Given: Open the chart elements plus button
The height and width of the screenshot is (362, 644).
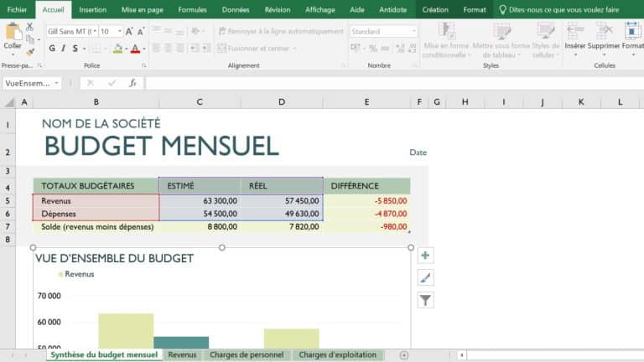Looking at the screenshot, I should [x=425, y=256].
